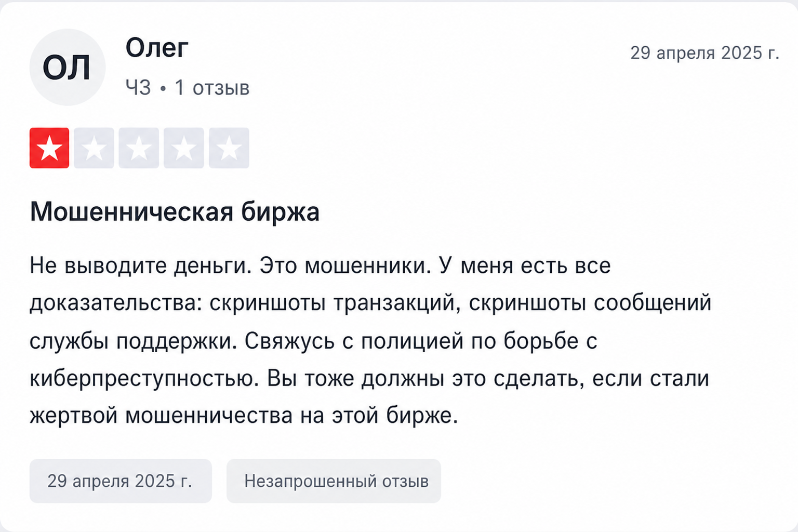Image resolution: width=798 pixels, height=532 pixels.
Task: Open the review titled Мошенническая биржа
Action: click(175, 211)
